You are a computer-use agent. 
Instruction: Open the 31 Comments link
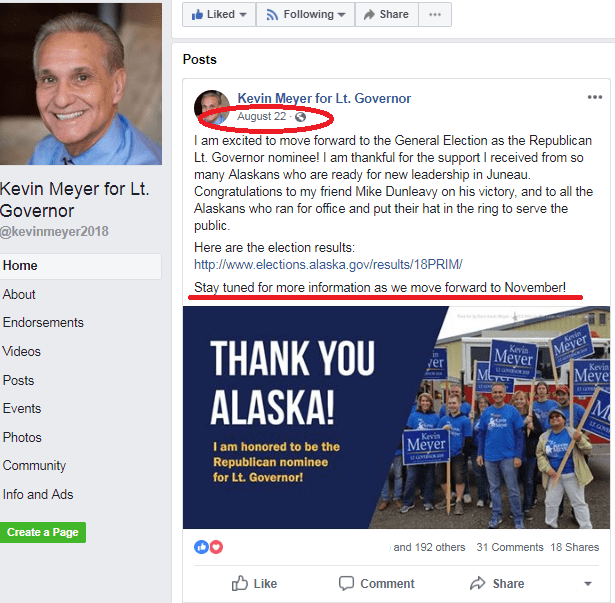(510, 547)
